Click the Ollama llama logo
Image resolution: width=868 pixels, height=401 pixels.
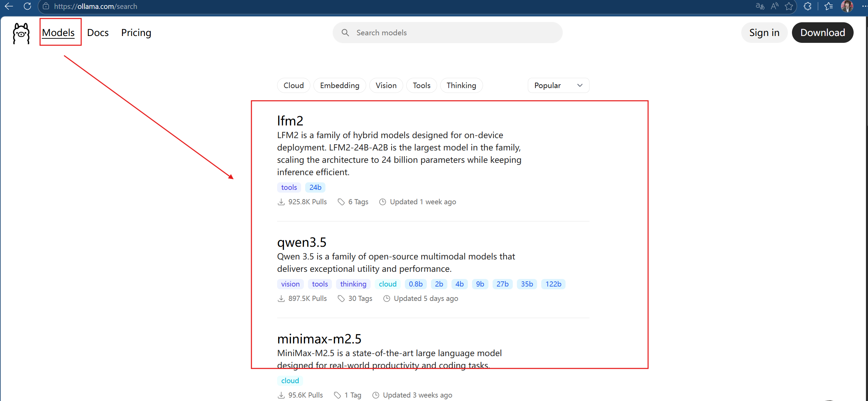click(x=21, y=33)
